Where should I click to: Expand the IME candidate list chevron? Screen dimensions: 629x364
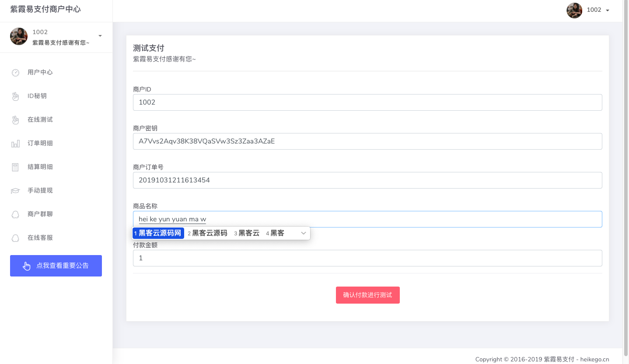click(x=304, y=233)
